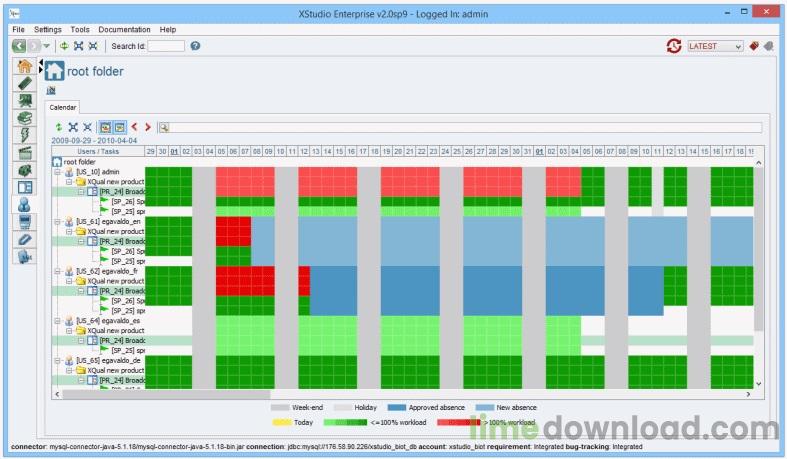This screenshot has width=787, height=459.
Task: Select the Calendar tab
Action: click(x=63, y=107)
